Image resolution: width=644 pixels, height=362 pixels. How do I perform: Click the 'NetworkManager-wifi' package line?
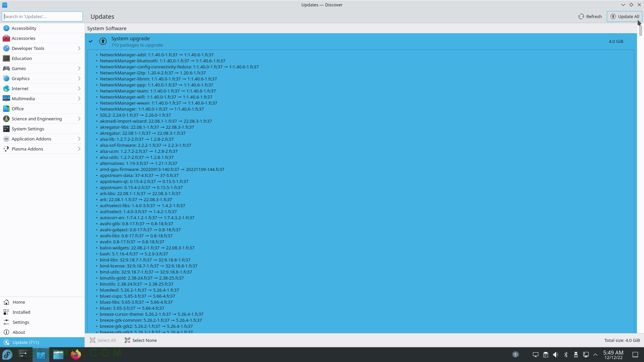[156, 97]
